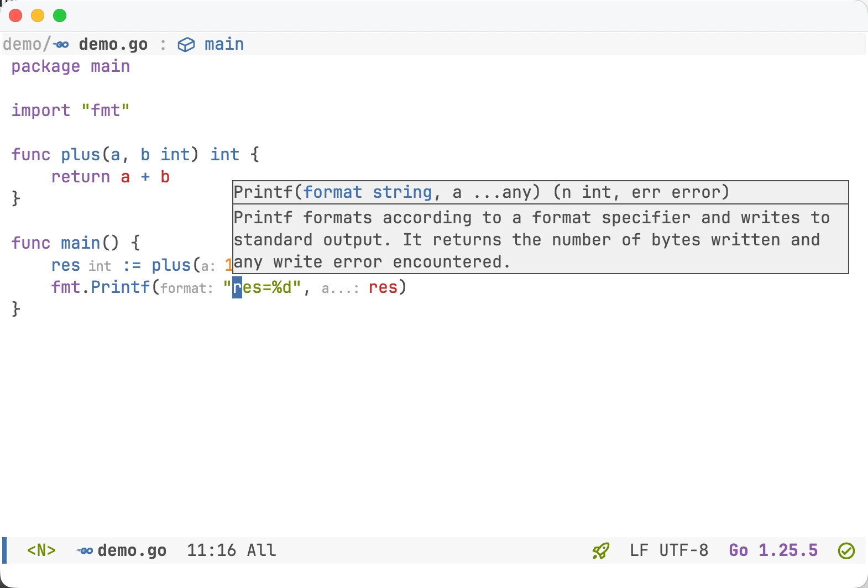Place the cursor on the "fmt" import string
The height and width of the screenshot is (588, 868).
coord(106,111)
